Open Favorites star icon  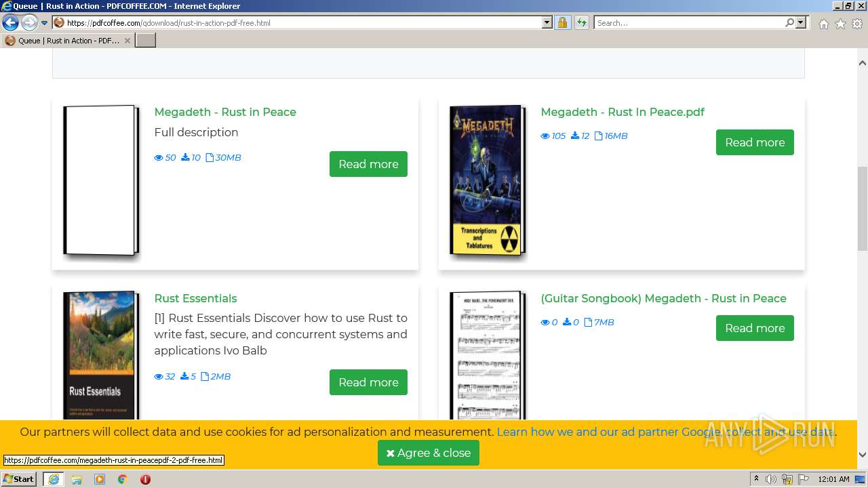[840, 24]
